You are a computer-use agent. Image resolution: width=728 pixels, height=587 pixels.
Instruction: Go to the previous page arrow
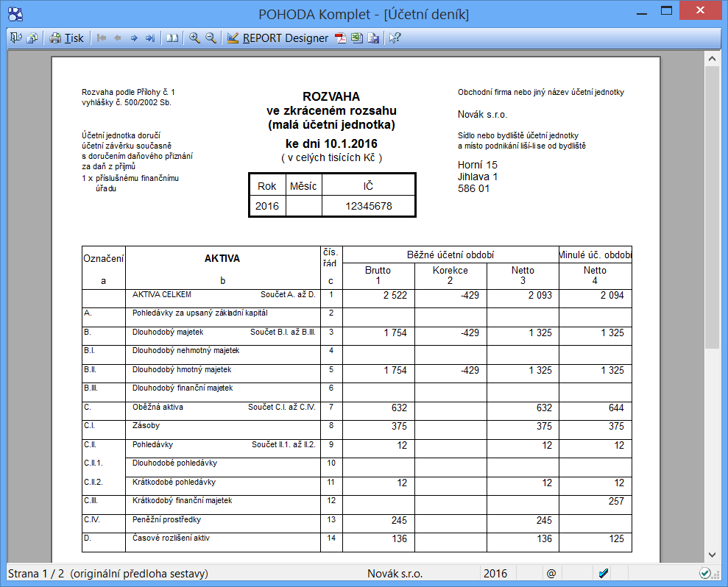[118, 38]
